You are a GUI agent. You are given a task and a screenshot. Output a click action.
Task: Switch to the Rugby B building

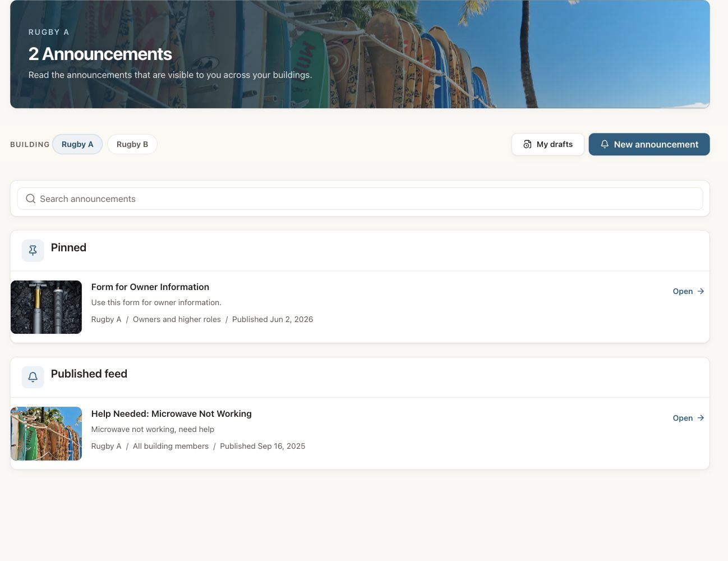coord(132,144)
